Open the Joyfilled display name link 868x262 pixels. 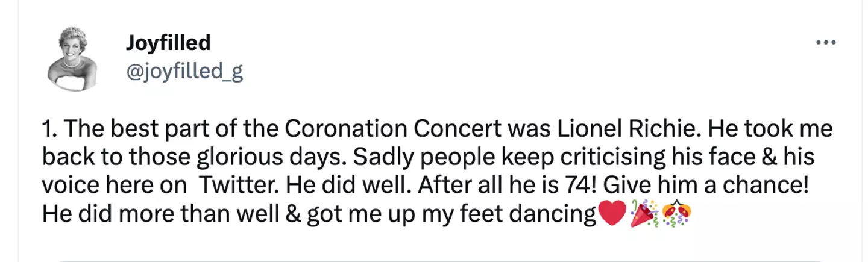(x=168, y=43)
